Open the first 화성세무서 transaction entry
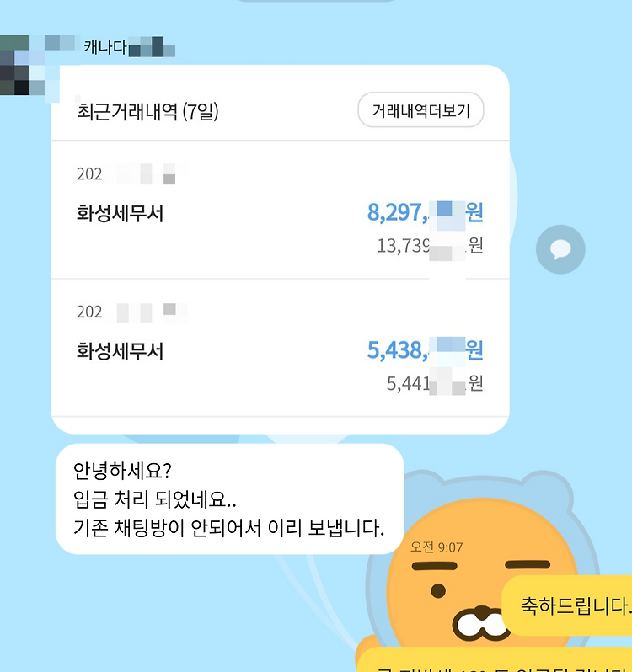632x672 pixels. click(280, 210)
